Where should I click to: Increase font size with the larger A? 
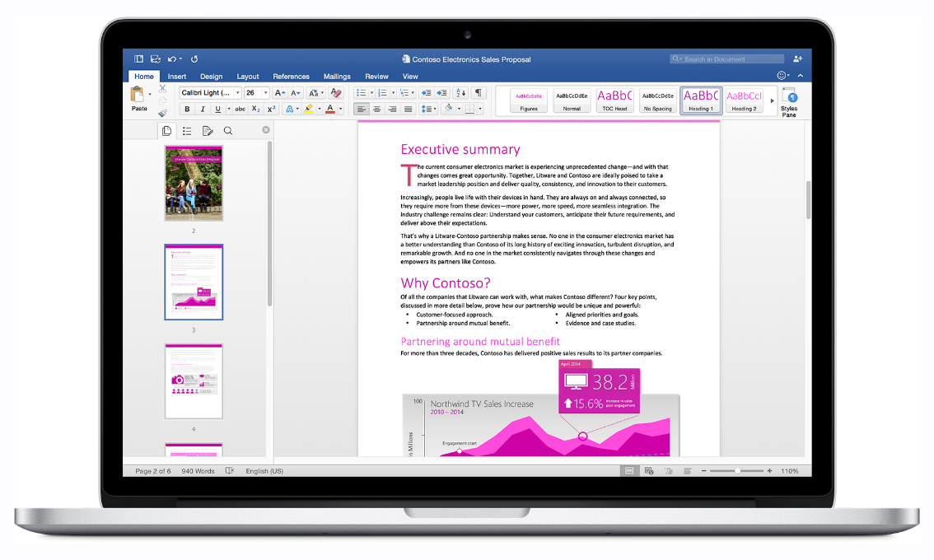279,93
